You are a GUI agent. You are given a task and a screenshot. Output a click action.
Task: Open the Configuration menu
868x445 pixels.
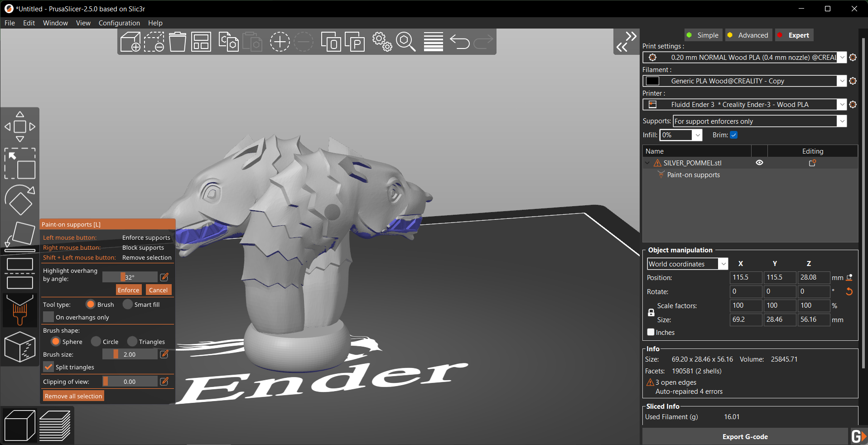click(119, 23)
